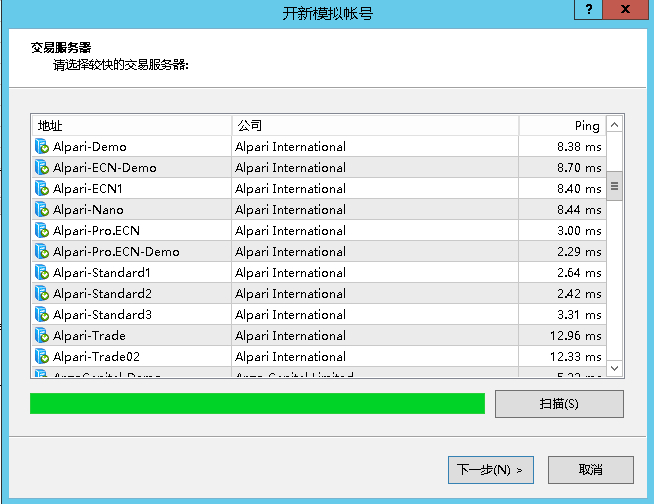Select the Alpari-Nano server name
The height and width of the screenshot is (504, 654).
pos(88,210)
